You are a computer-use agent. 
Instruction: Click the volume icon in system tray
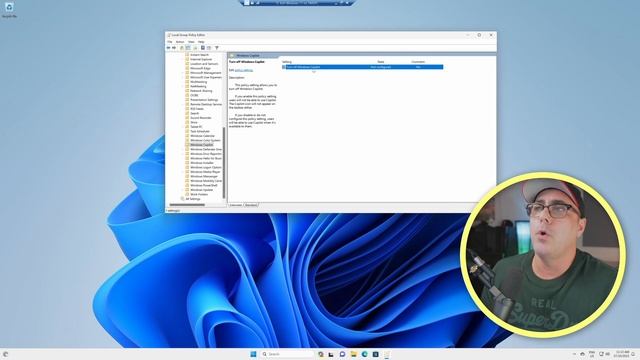pos(607,354)
